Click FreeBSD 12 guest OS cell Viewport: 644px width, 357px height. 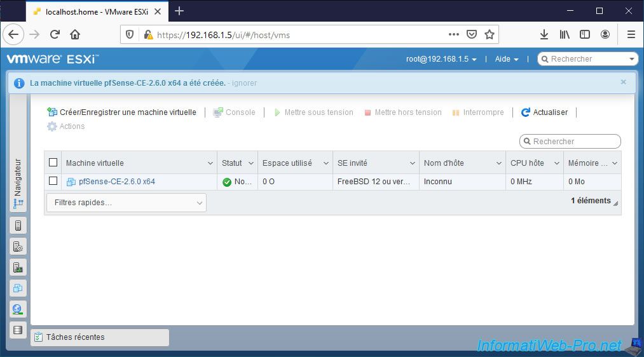(x=376, y=182)
